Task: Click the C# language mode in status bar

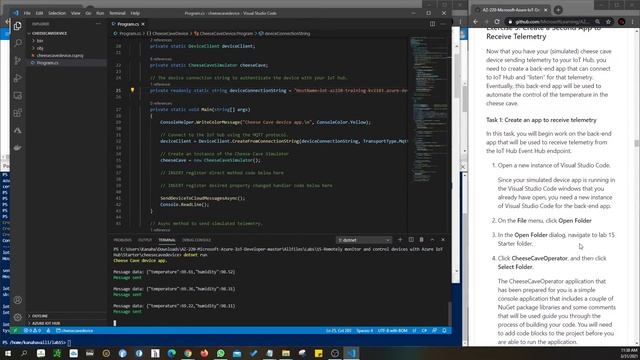Action: point(424,331)
